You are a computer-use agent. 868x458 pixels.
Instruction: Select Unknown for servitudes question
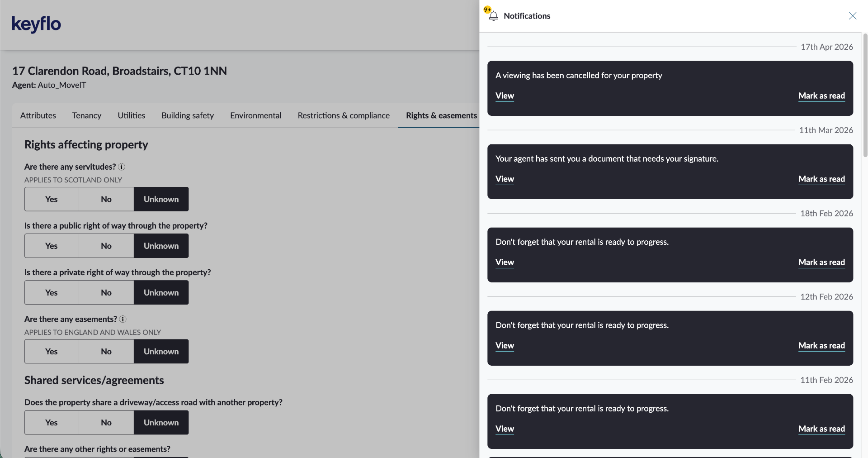coord(161,199)
